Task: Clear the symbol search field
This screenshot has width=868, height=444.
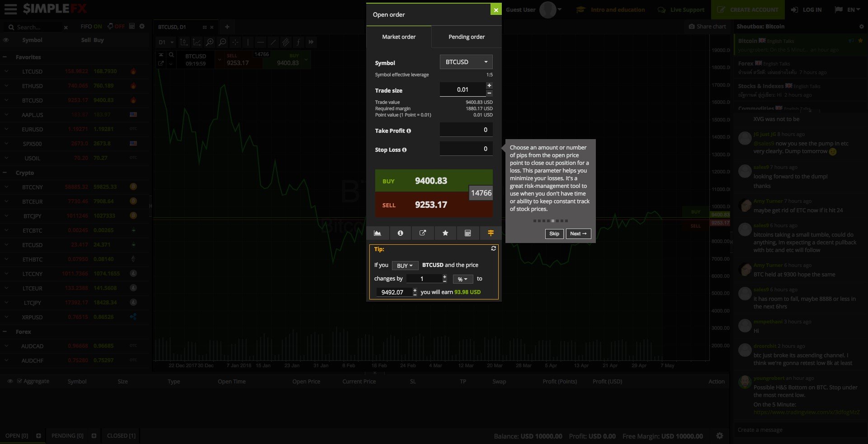Action: [66, 28]
